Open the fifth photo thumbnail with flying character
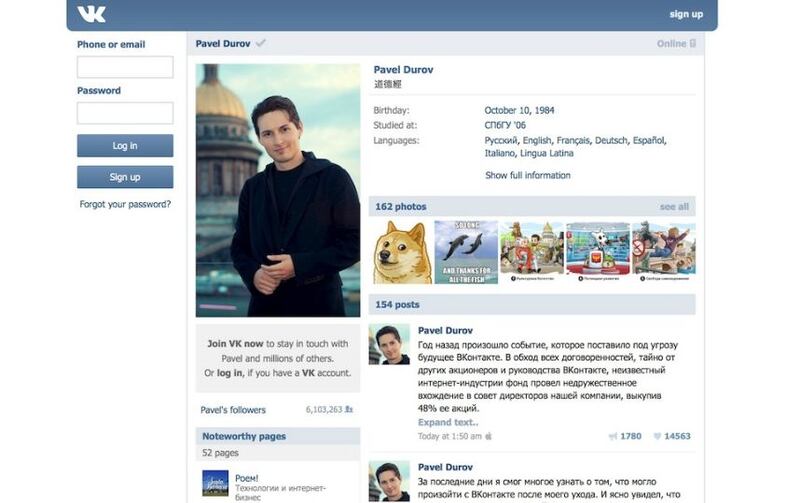800x503 pixels. pos(664,251)
